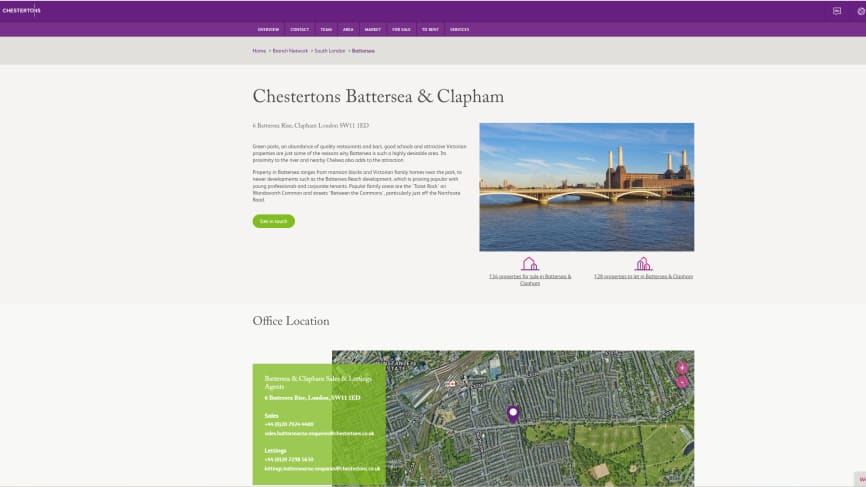The width and height of the screenshot is (866, 487).
Task: Click the page heading Chestertons Battersea & Clapham
Action: point(378,97)
